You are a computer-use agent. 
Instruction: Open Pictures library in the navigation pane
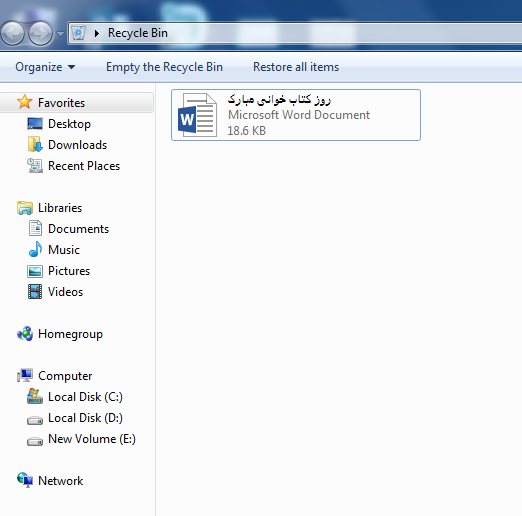tap(69, 271)
